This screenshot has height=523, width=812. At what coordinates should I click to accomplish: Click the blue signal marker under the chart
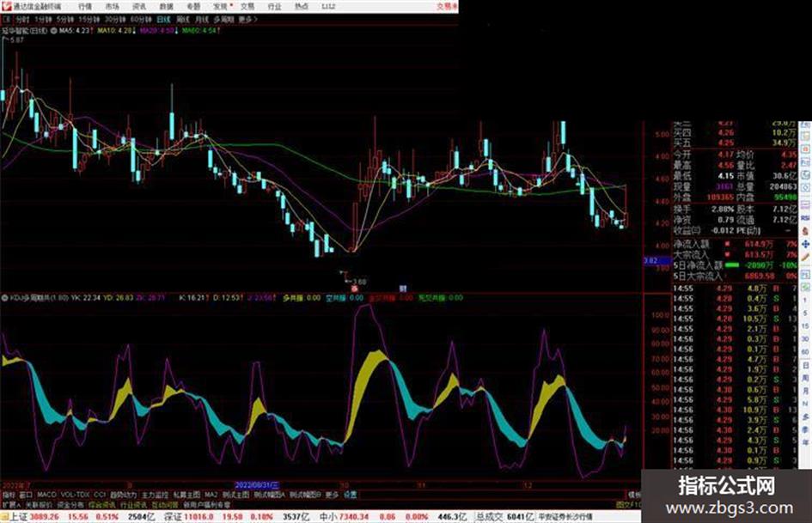point(403,289)
